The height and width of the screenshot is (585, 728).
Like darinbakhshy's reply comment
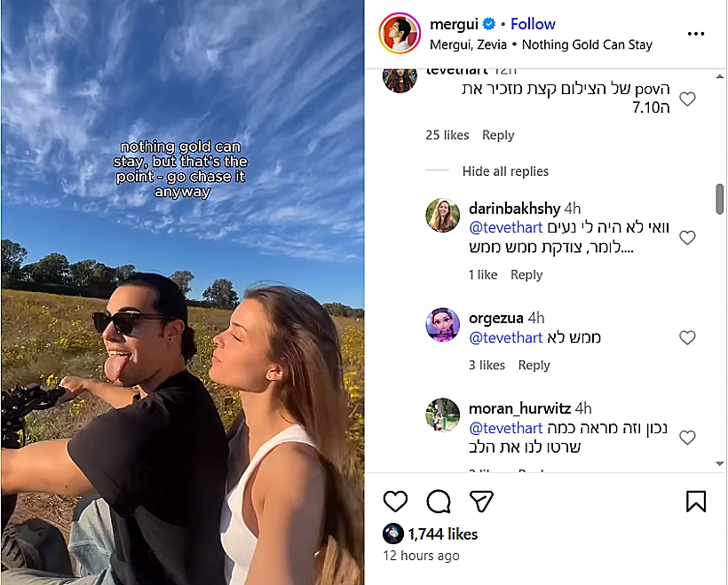[687, 238]
